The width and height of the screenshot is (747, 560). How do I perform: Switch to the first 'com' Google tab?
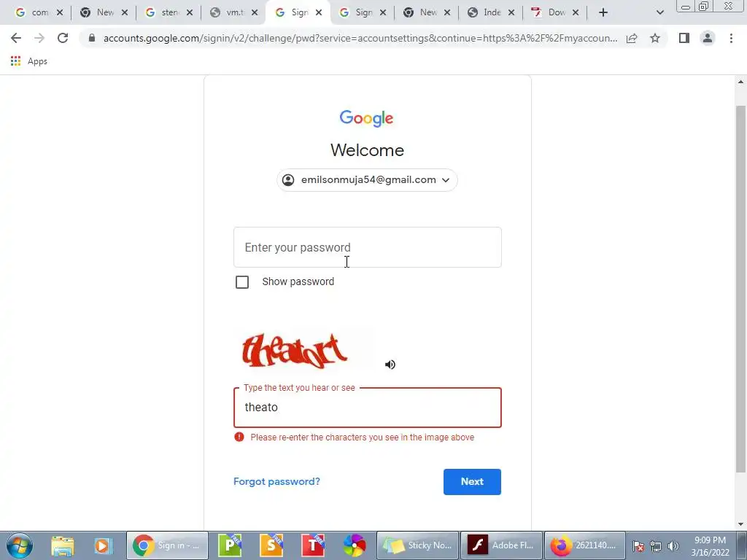coord(38,12)
